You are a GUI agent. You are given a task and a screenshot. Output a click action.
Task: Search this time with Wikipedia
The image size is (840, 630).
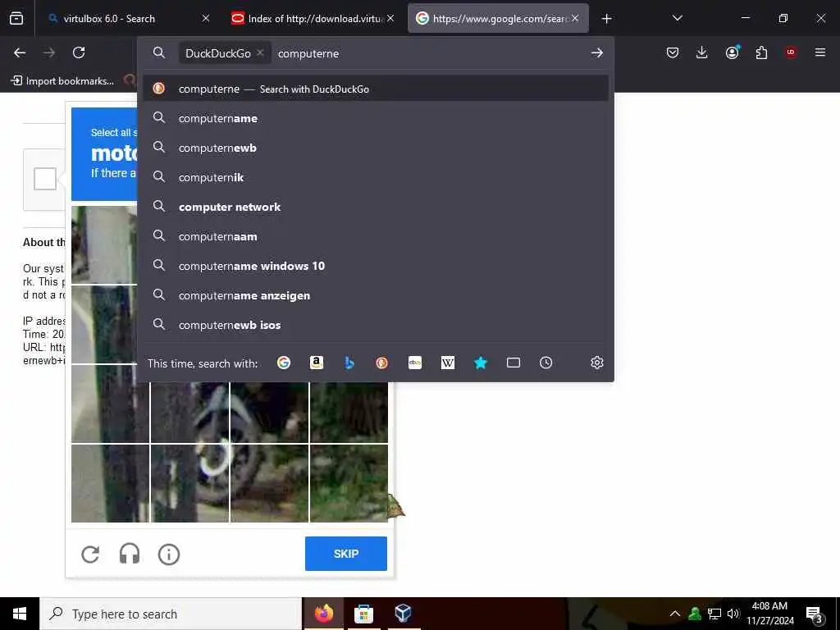[448, 363]
